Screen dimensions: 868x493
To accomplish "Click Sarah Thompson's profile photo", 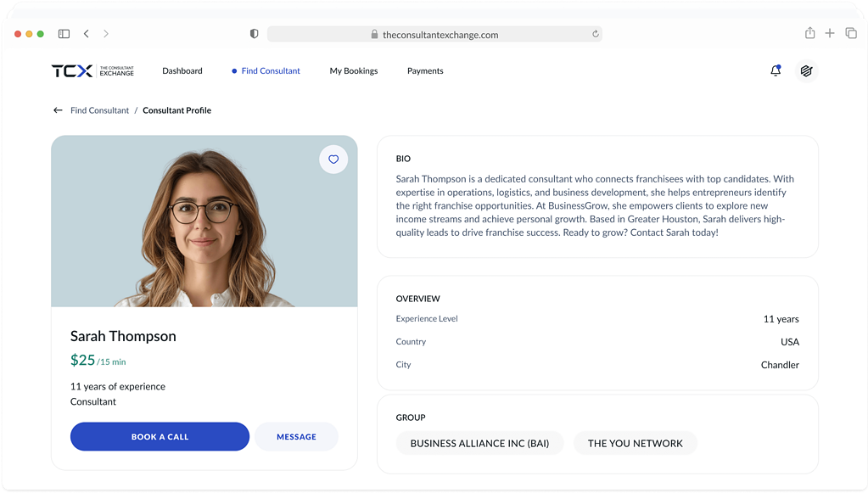I will [204, 221].
